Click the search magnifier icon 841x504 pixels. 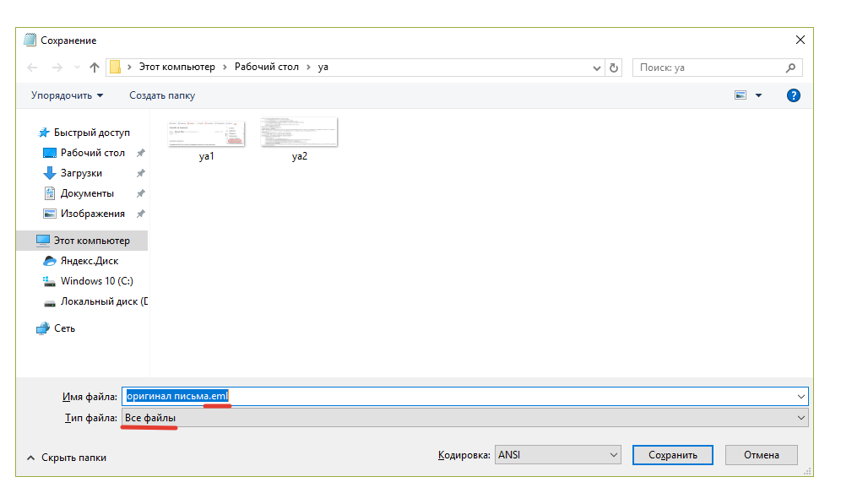(790, 68)
